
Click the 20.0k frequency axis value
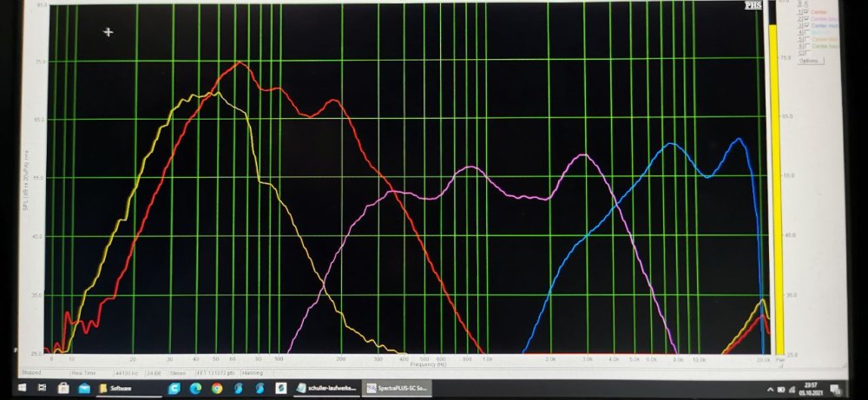pyautogui.click(x=764, y=359)
